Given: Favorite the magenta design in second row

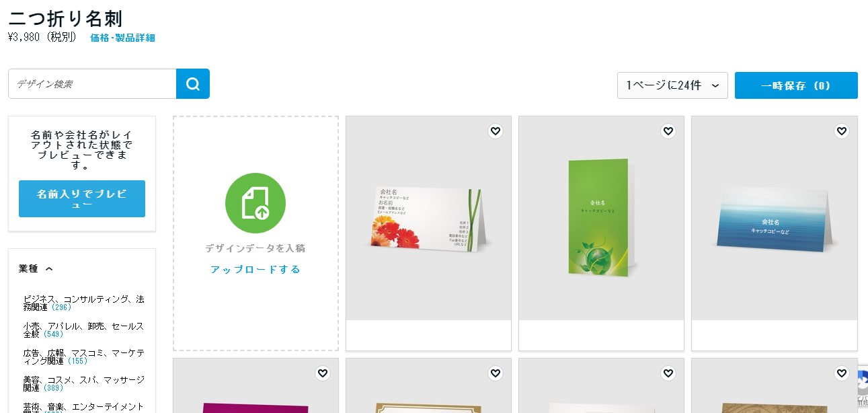Looking at the screenshot, I should pyautogui.click(x=323, y=373).
